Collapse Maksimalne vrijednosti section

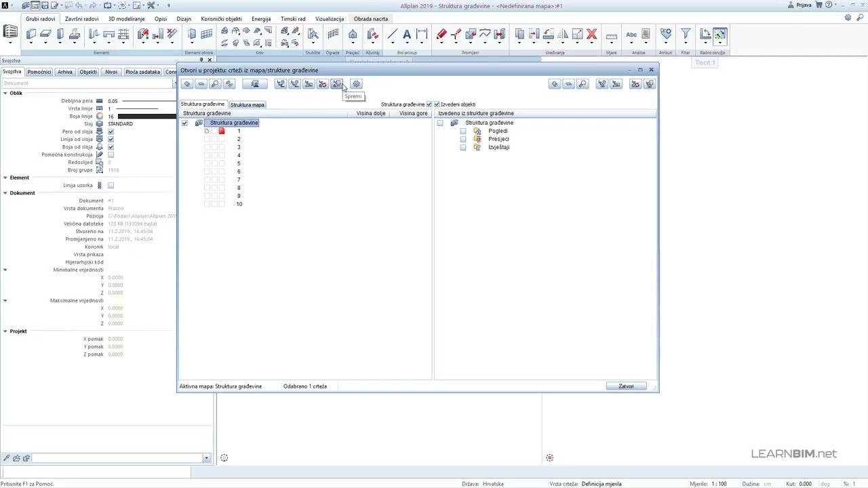(x=5, y=300)
